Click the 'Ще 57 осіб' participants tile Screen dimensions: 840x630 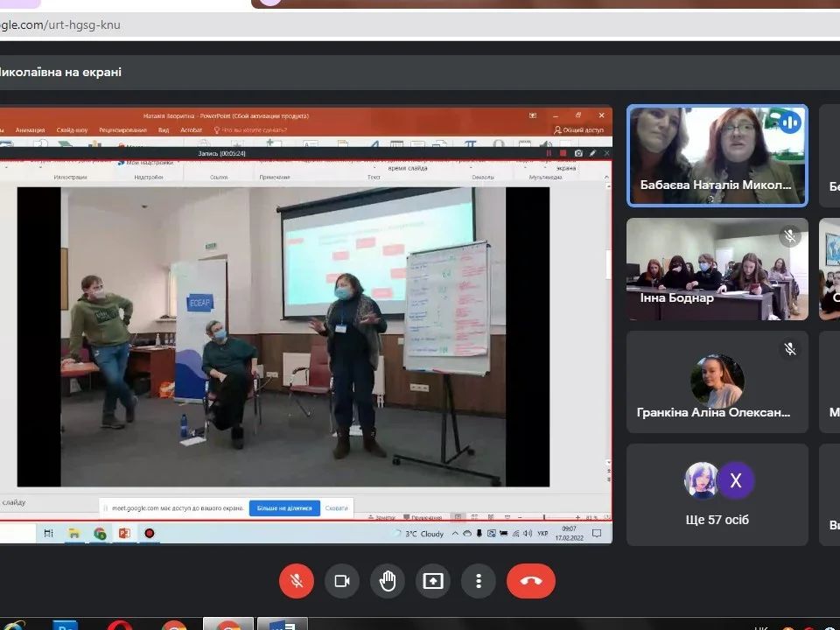coord(717,494)
